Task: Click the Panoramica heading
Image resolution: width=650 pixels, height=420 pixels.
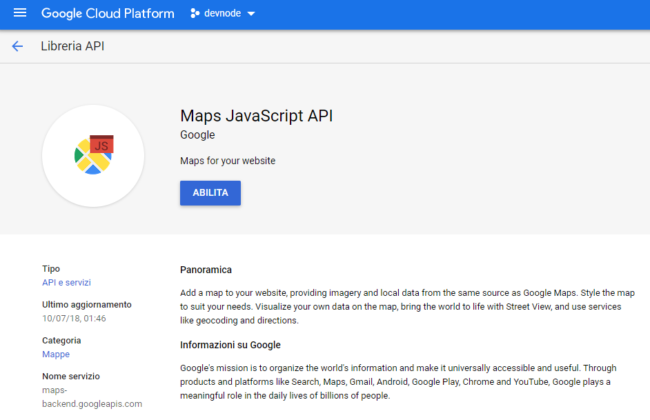Action: (x=206, y=270)
